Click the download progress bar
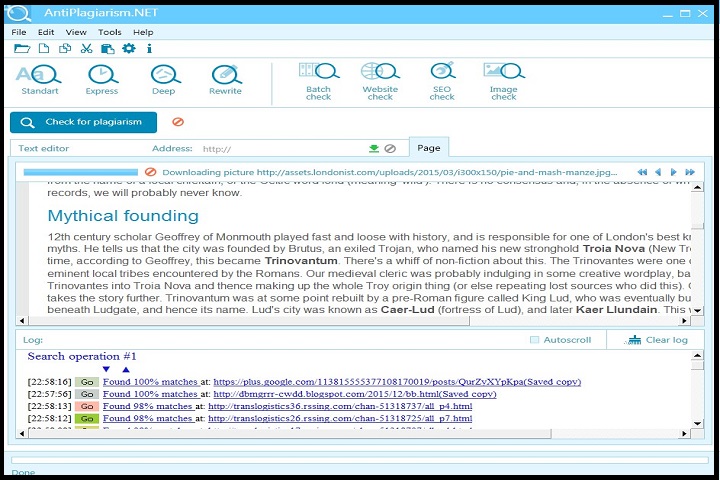The image size is (720, 480). (x=80, y=172)
